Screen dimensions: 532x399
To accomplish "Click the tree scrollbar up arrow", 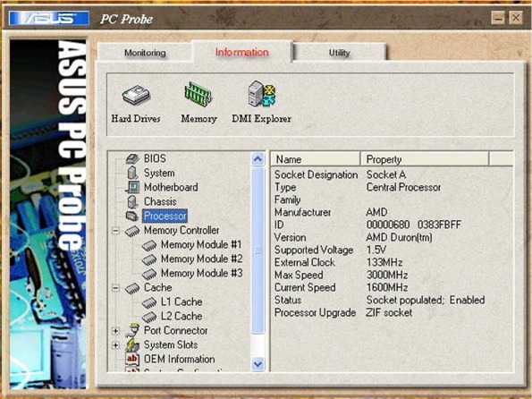I will [x=258, y=159].
